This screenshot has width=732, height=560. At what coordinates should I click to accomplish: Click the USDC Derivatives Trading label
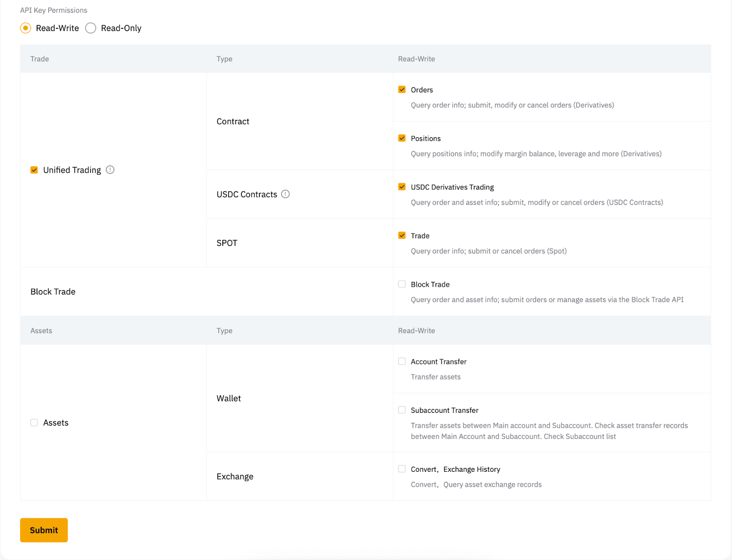pyautogui.click(x=452, y=187)
